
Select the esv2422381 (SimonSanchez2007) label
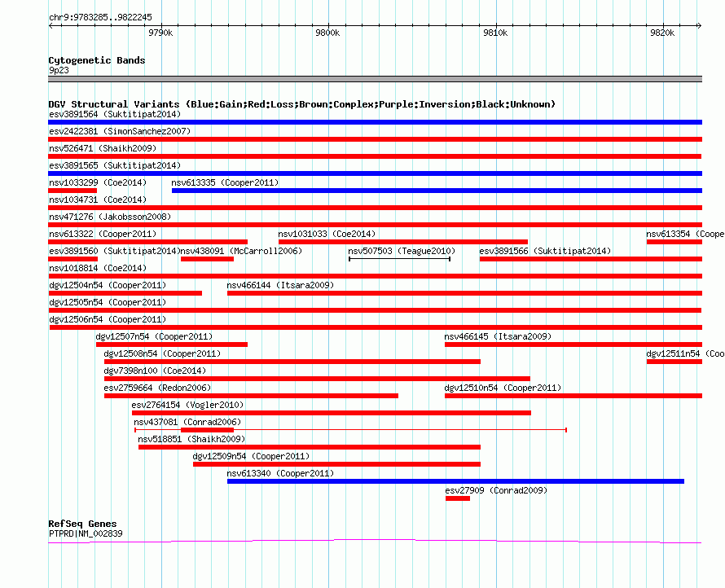[x=120, y=131]
